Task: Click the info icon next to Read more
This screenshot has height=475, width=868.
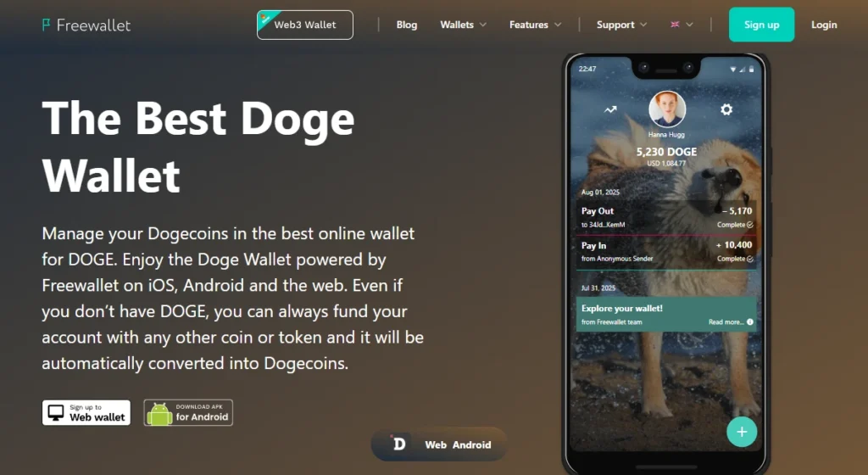Action: 750,322
